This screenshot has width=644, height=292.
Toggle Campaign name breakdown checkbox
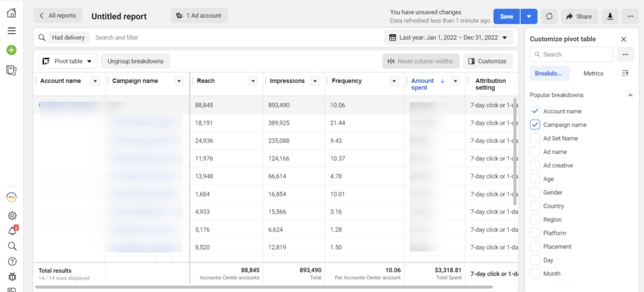coord(535,125)
